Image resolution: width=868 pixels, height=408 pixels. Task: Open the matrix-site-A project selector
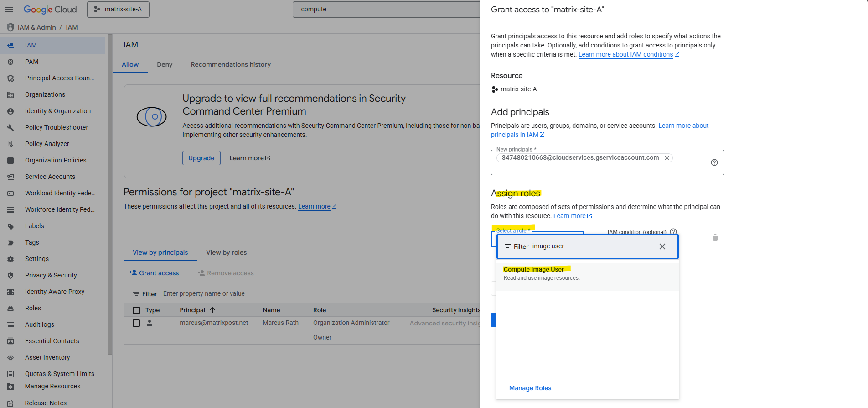pos(118,9)
